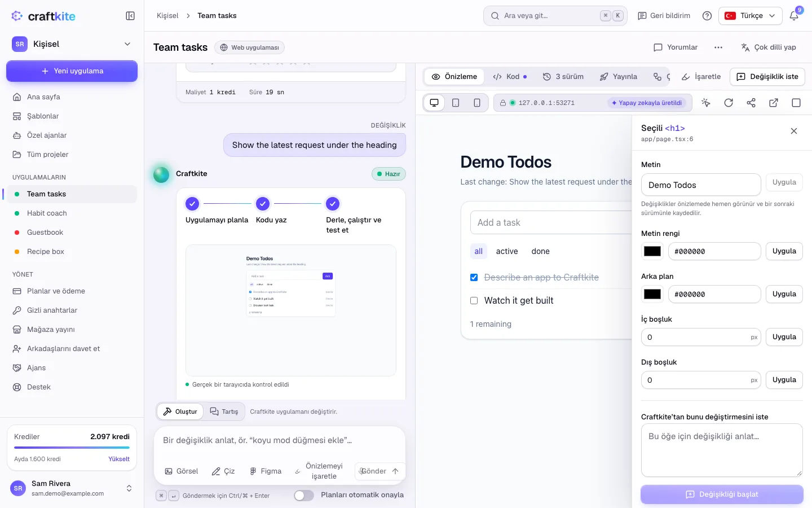Image resolution: width=812 pixels, height=508 pixels.
Task: Open preview in a new tab icon
Action: pos(774,103)
